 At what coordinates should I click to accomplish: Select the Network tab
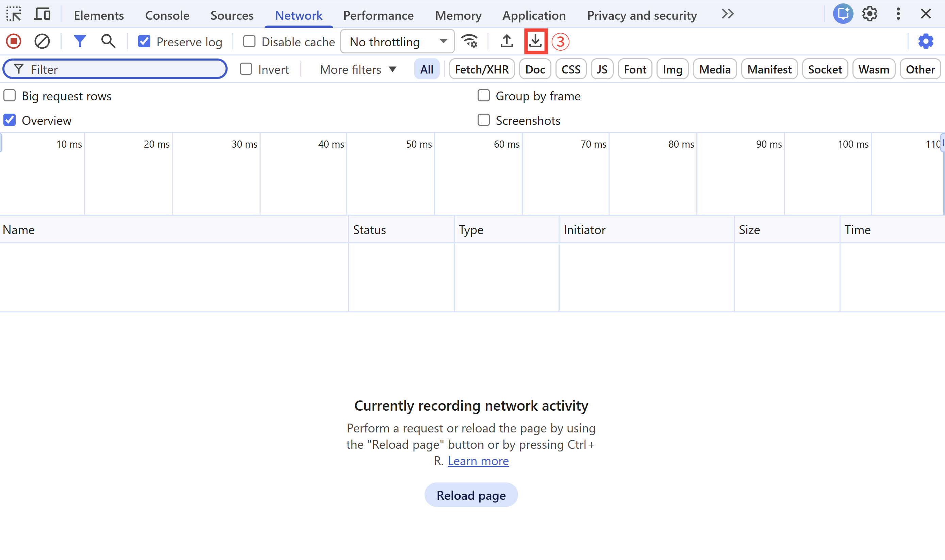pyautogui.click(x=299, y=15)
